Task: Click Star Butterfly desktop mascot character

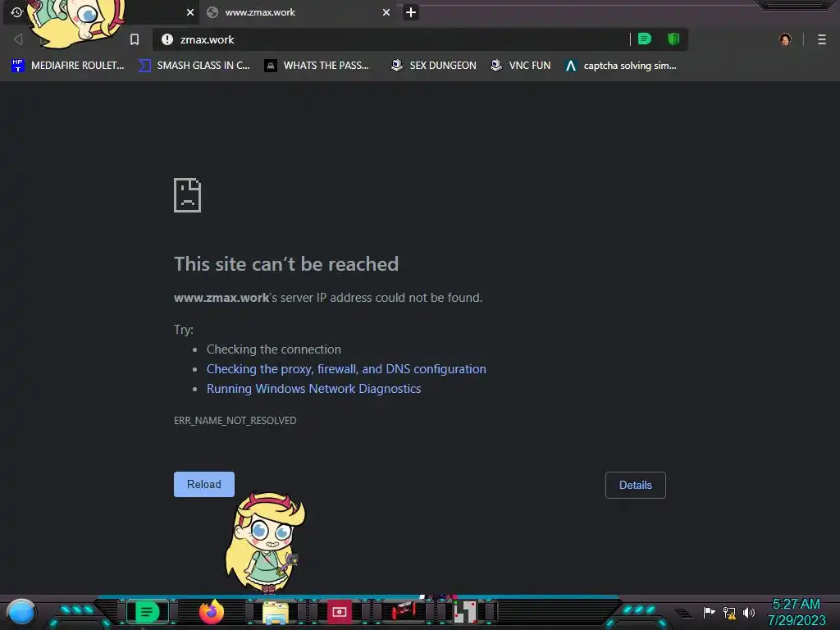Action: click(x=266, y=542)
